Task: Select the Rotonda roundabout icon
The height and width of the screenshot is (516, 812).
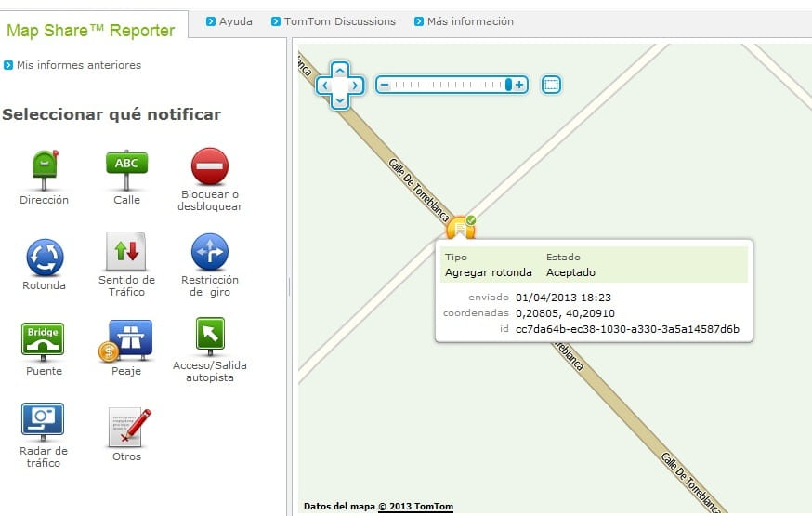Action: click(45, 257)
